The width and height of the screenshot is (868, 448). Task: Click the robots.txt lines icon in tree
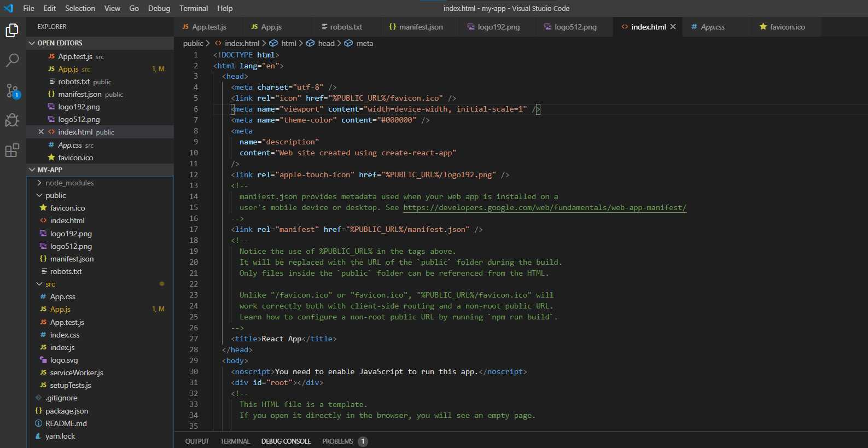[44, 271]
